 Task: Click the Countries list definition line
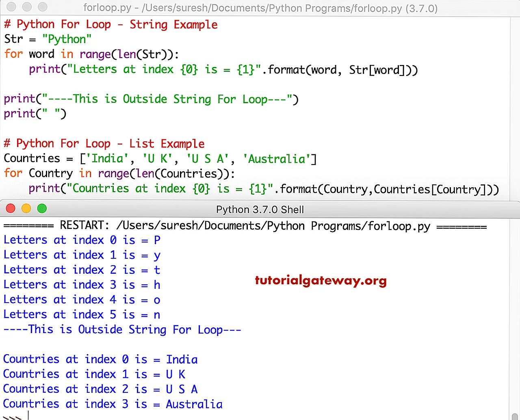pyautogui.click(x=160, y=158)
